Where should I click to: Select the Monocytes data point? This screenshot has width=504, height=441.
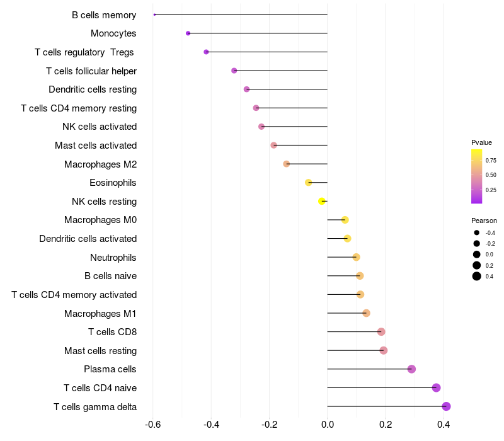click(x=188, y=33)
